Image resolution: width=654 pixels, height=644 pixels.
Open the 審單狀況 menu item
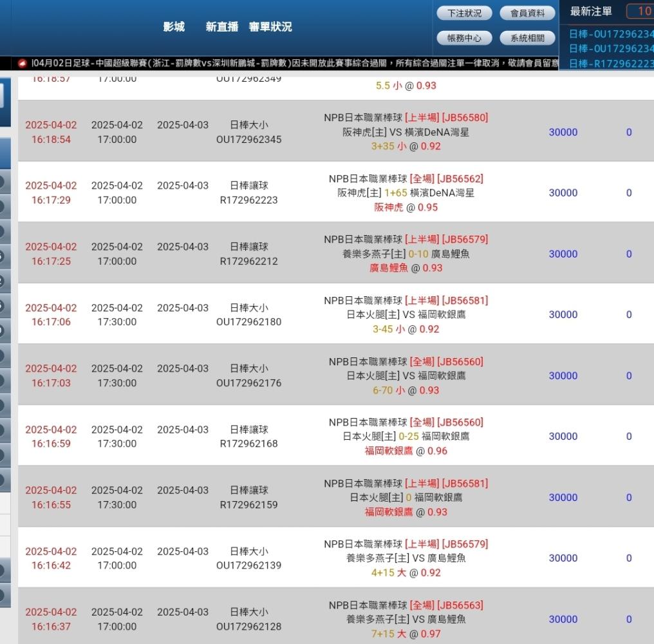[x=270, y=26]
